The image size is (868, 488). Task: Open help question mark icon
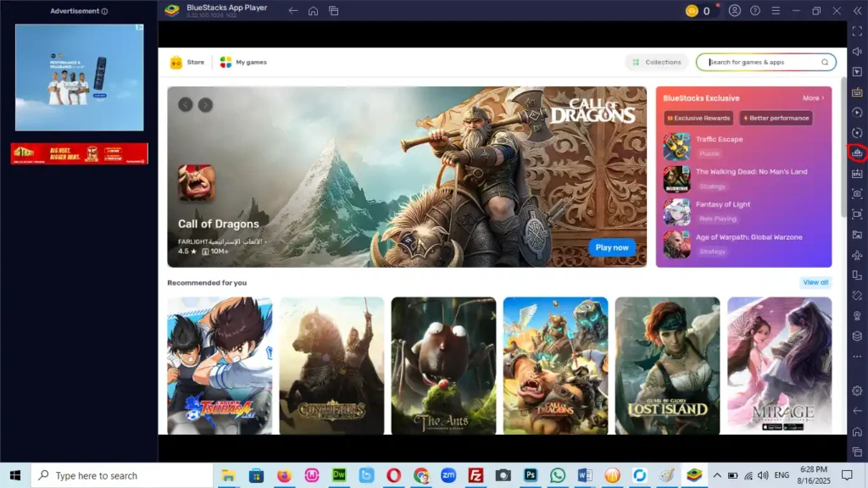(x=755, y=11)
